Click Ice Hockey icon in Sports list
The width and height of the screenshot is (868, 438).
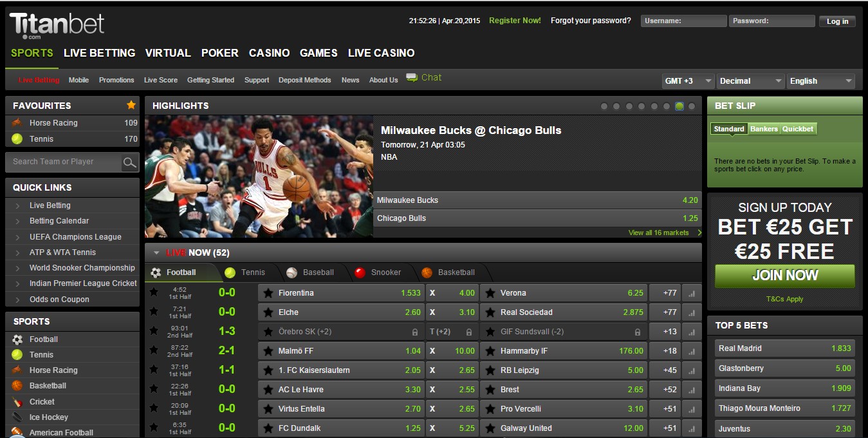(17, 417)
